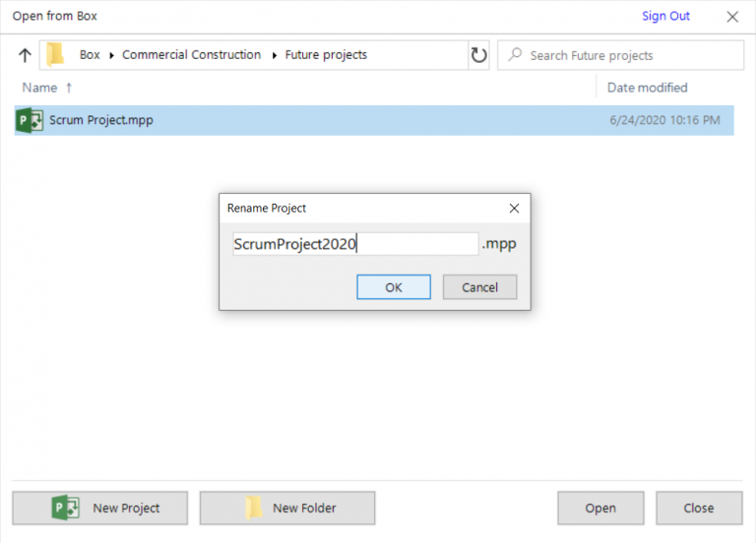Select the Scrum Project.mpp file name

(101, 120)
